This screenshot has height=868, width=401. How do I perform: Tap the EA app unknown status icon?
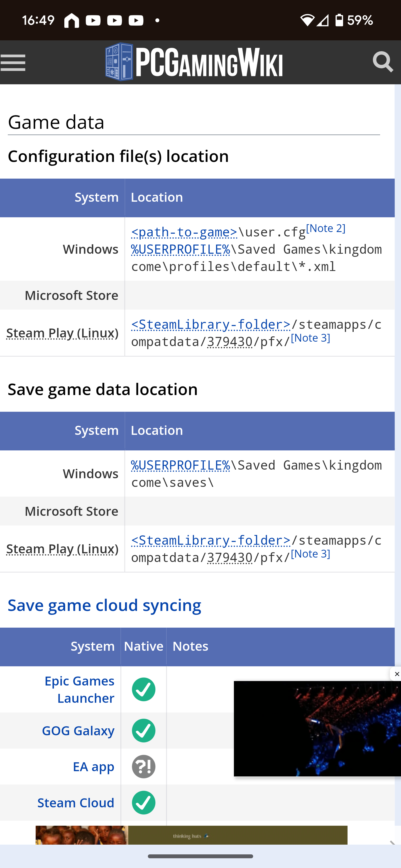point(143,766)
